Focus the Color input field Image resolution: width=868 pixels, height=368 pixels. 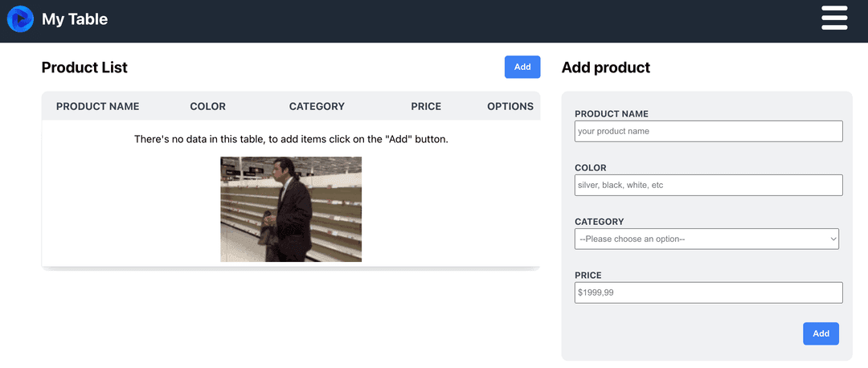709,186
